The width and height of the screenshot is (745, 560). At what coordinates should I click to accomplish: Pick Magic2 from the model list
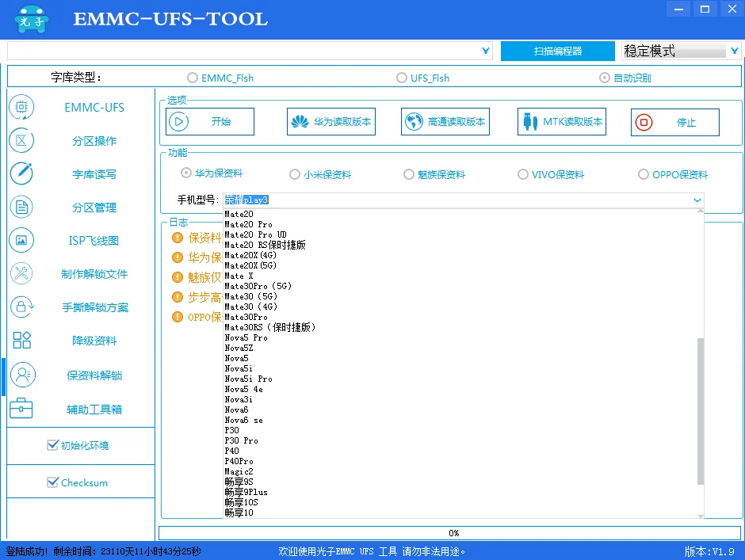[x=239, y=471]
